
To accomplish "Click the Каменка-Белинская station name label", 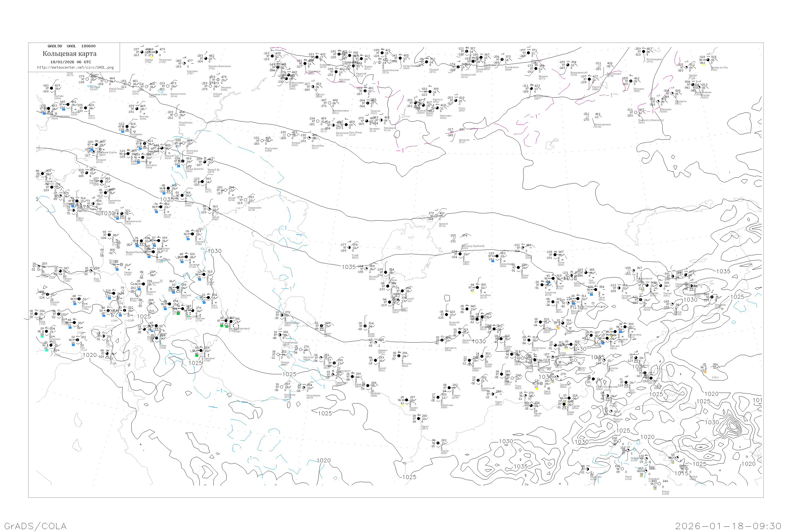I will (219, 66).
